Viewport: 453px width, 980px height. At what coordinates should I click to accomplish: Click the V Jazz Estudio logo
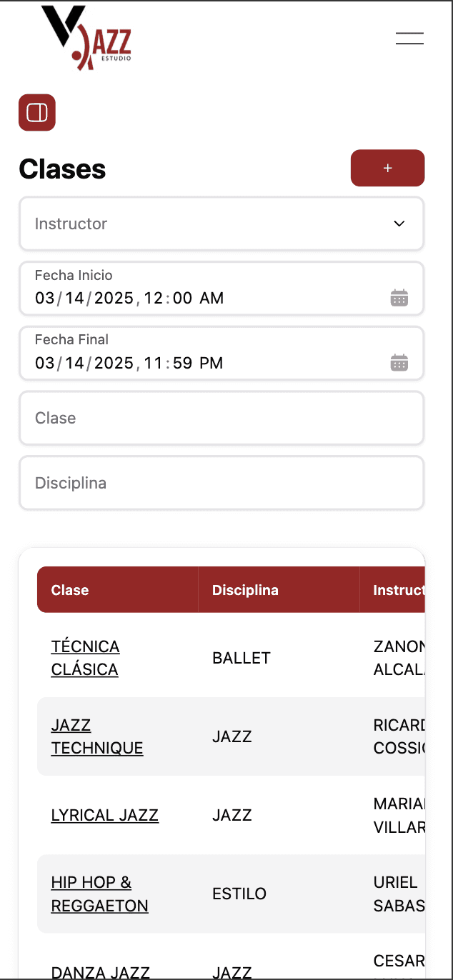click(x=86, y=39)
